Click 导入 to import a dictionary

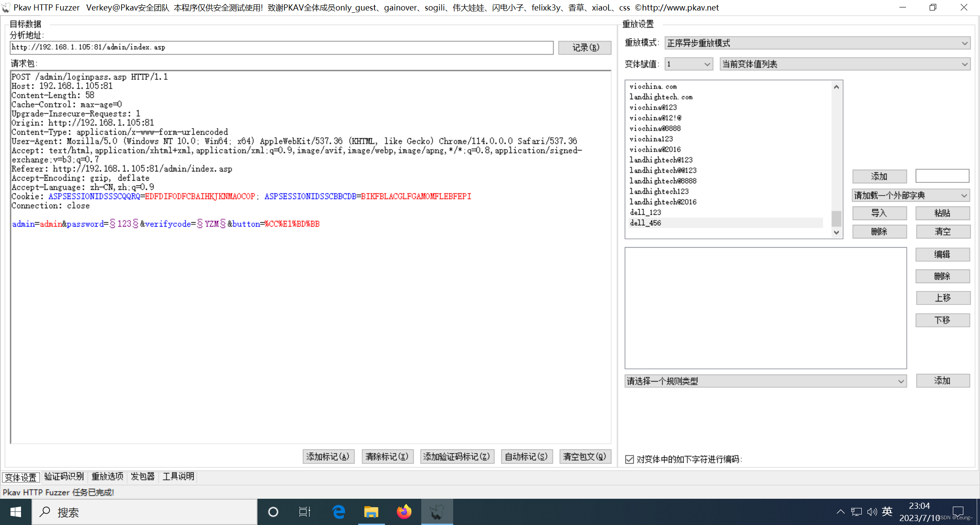(879, 213)
